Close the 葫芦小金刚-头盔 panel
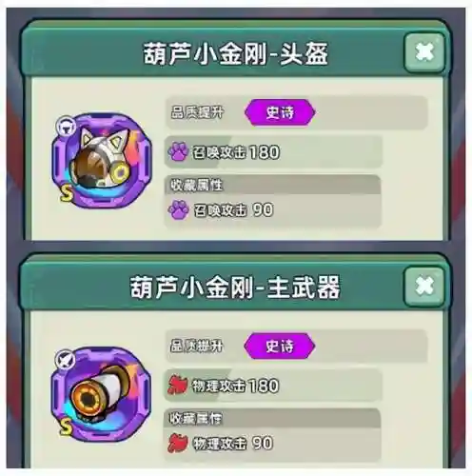This screenshot has width=472, height=476. coord(424,52)
